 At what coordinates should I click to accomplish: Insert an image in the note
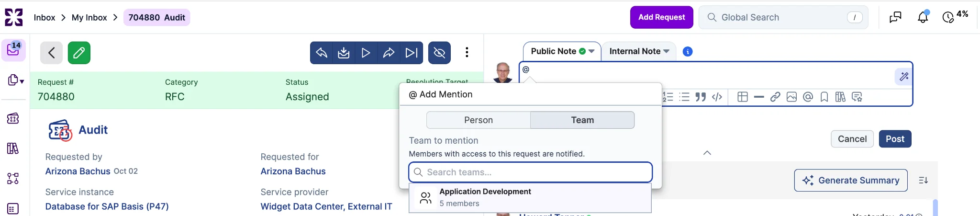point(791,97)
